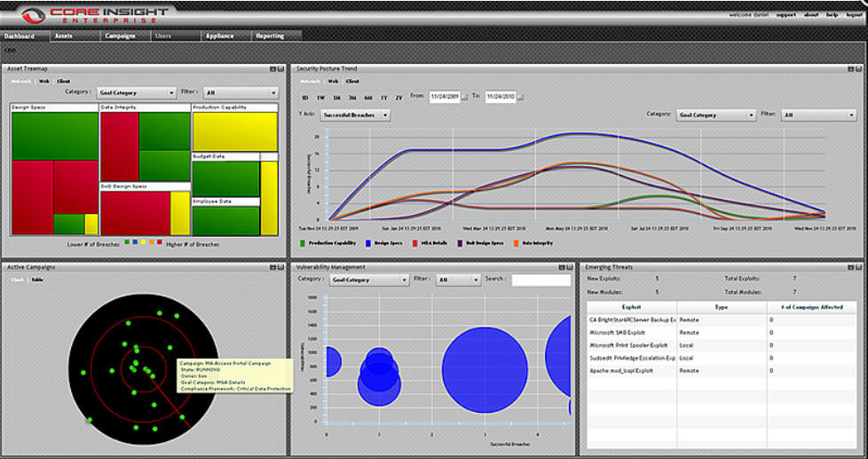The image size is (868, 459).
Task: Click the support link
Action: coord(785,15)
